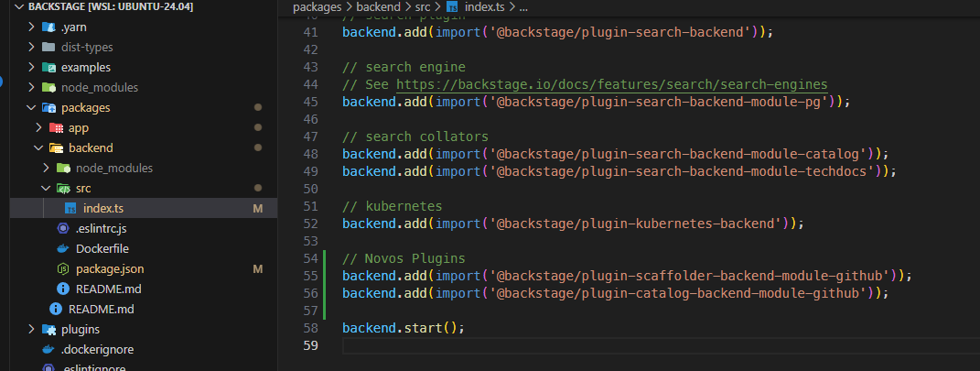The image size is (980, 371).
Task: Open the Dockerfile whale icon file
Action: pyautogui.click(x=63, y=248)
